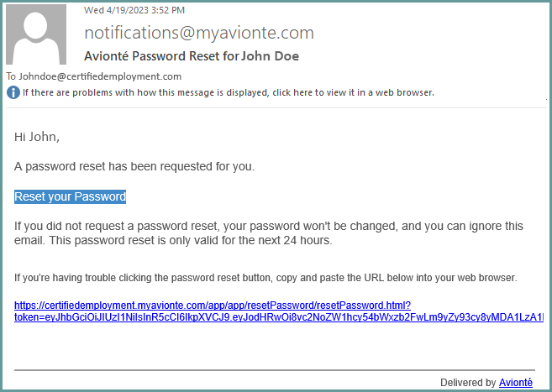Click the date Wed 4/19/2023 3:52 PM

(x=134, y=10)
